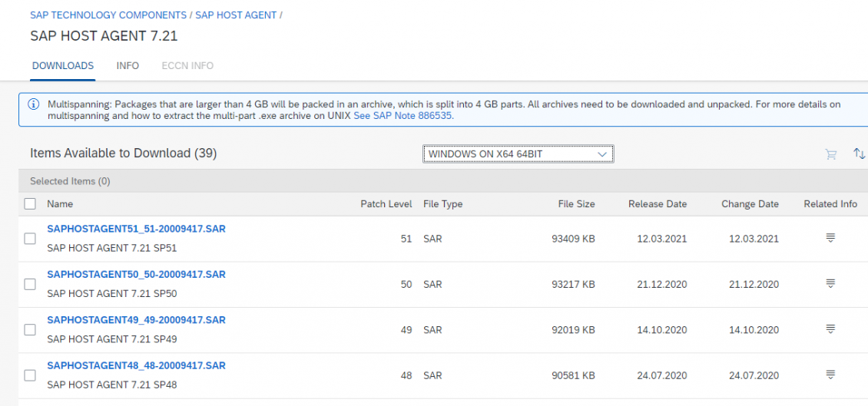Check the SAPHOSTAGENT50_50 row checkbox
The image size is (868, 406).
(x=30, y=284)
